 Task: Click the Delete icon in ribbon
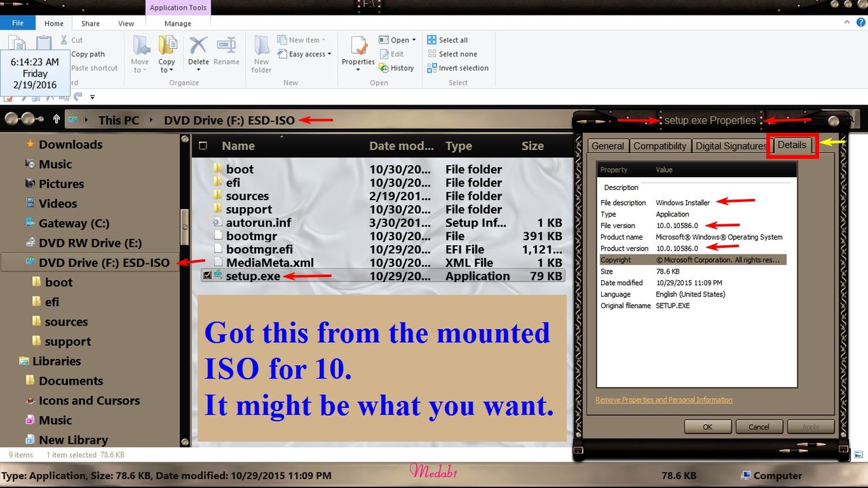pos(198,48)
